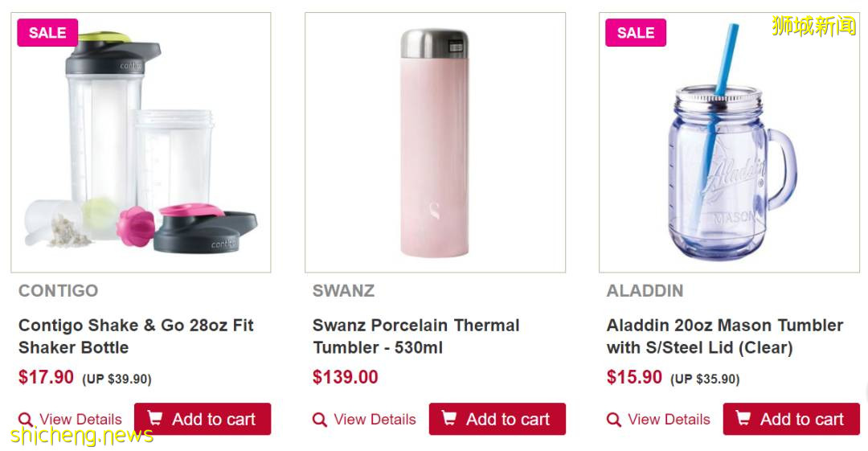Click the SALE badge on Aladdin tumbler
Screen dimensions: 868x451
point(636,33)
